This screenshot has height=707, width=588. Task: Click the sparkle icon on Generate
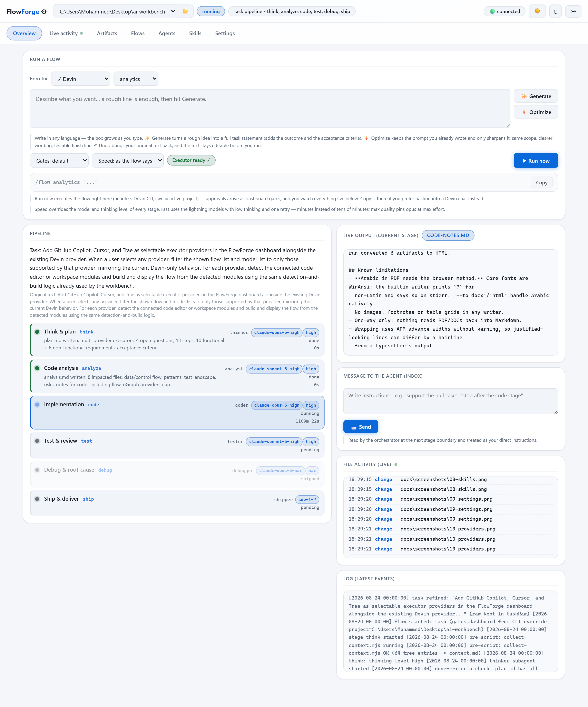pos(524,96)
